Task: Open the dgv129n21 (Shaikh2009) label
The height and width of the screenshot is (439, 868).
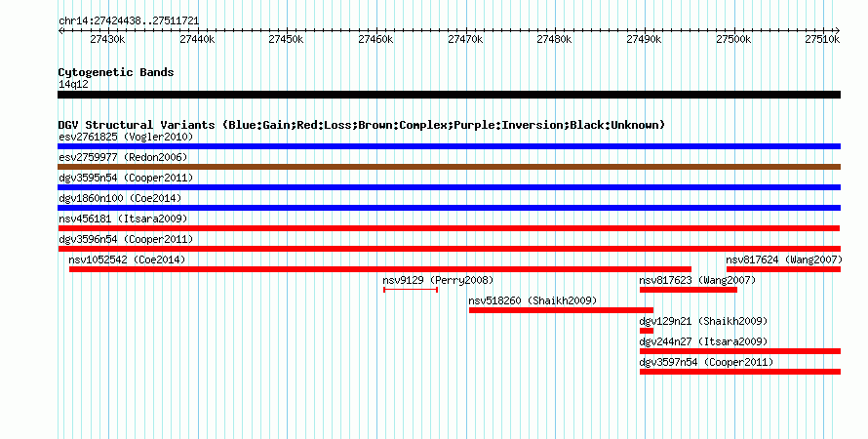Action: [703, 322]
